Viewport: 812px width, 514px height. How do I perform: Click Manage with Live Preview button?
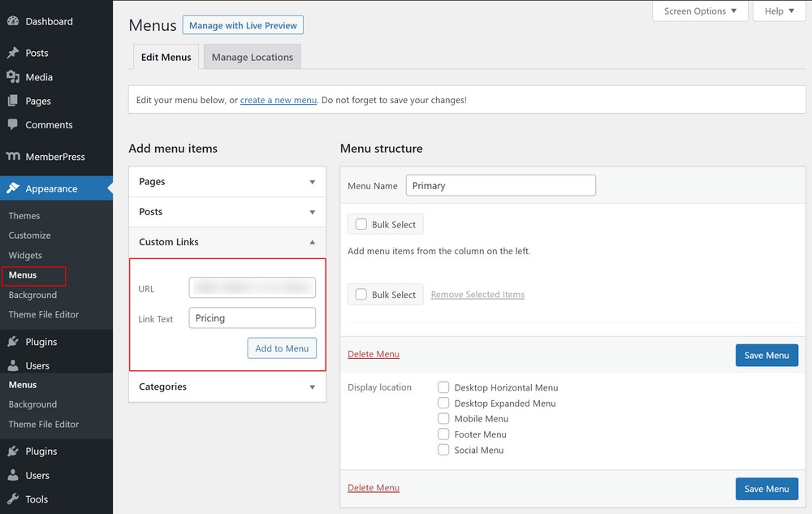tap(243, 25)
